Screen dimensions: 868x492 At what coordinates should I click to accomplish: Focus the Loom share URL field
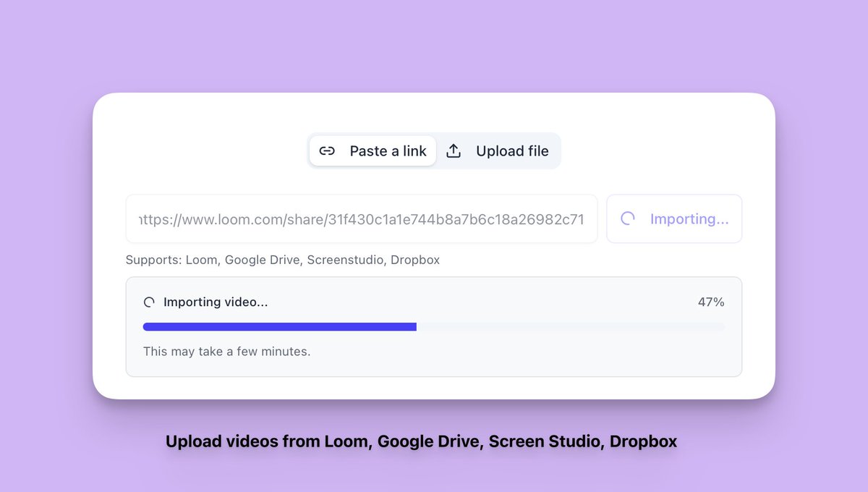[362, 219]
